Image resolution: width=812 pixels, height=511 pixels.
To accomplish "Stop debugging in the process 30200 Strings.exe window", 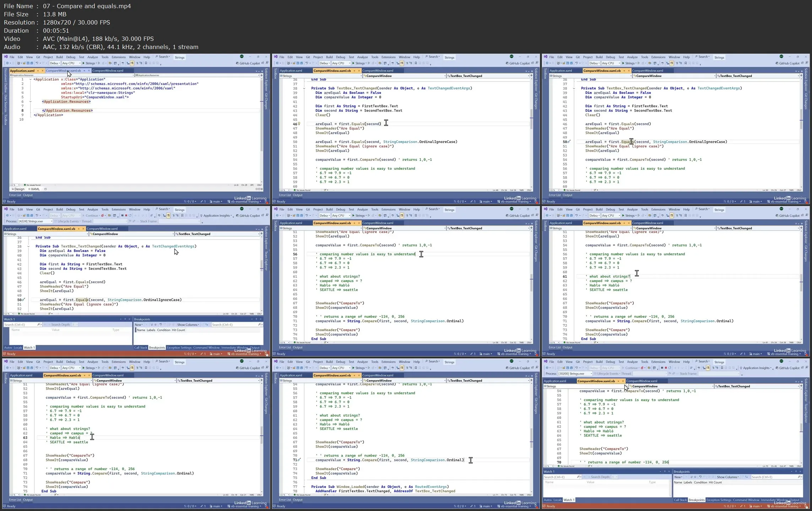I will pyautogui.click(x=666, y=368).
